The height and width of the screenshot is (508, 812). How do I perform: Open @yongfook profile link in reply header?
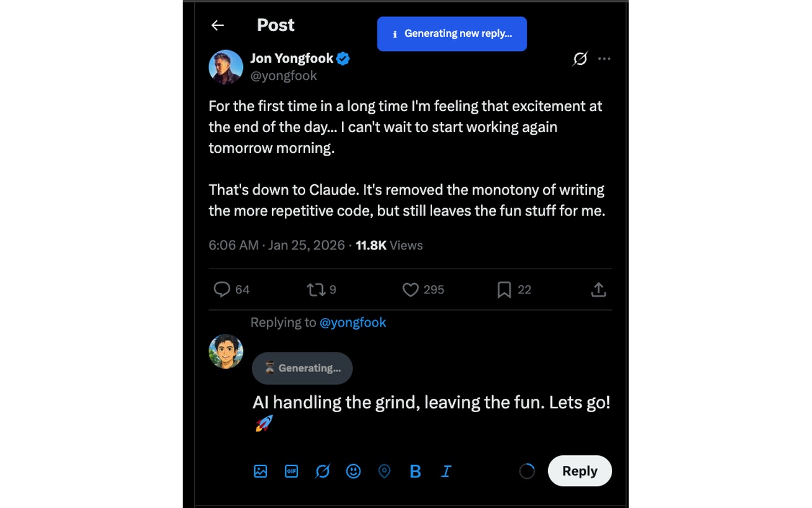353,323
